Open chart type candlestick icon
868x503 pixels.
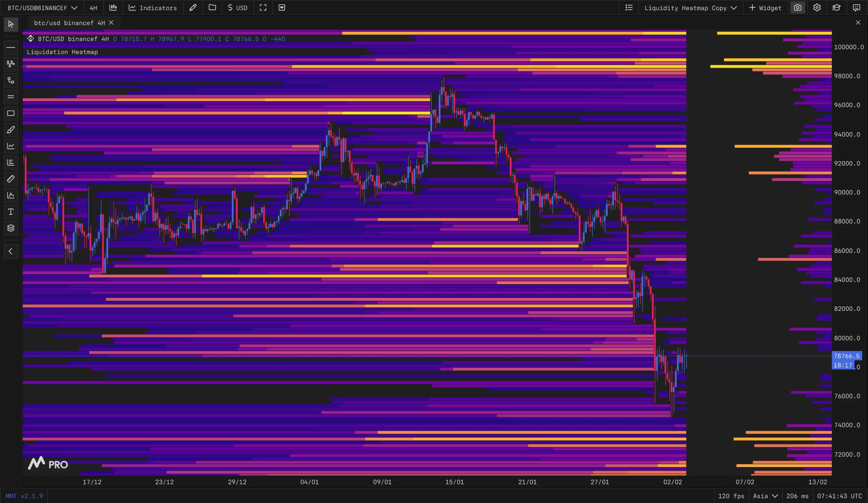coord(113,7)
